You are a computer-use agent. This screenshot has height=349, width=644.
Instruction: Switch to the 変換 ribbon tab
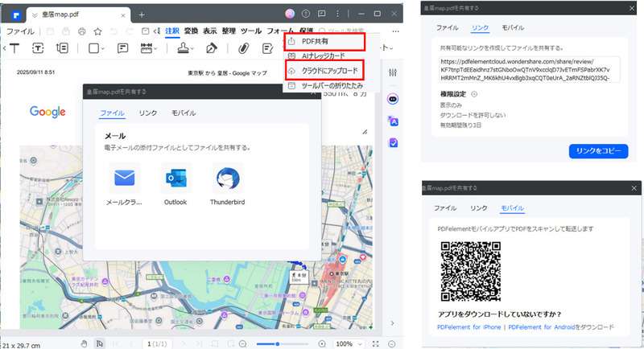191,31
